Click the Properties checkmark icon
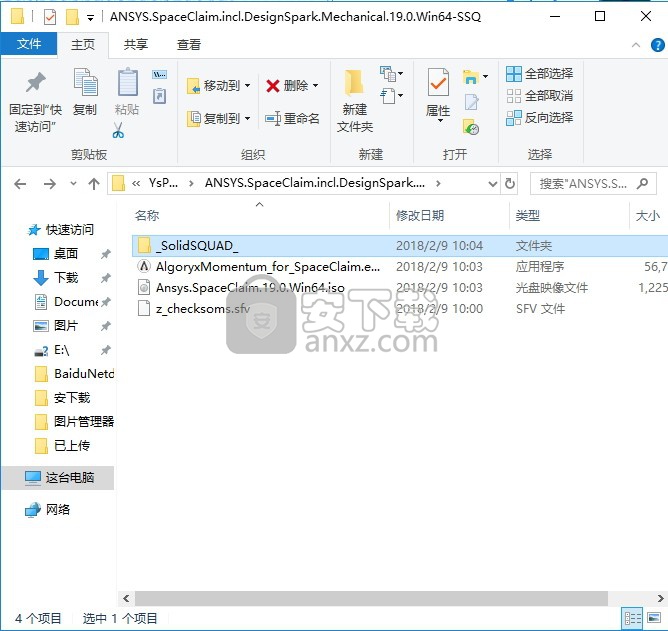Viewport: 668px width, 631px height. click(x=438, y=82)
